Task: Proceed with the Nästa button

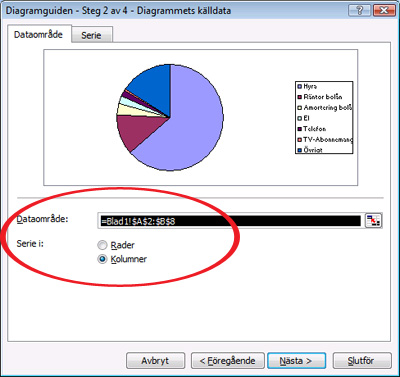Action: pos(296,361)
